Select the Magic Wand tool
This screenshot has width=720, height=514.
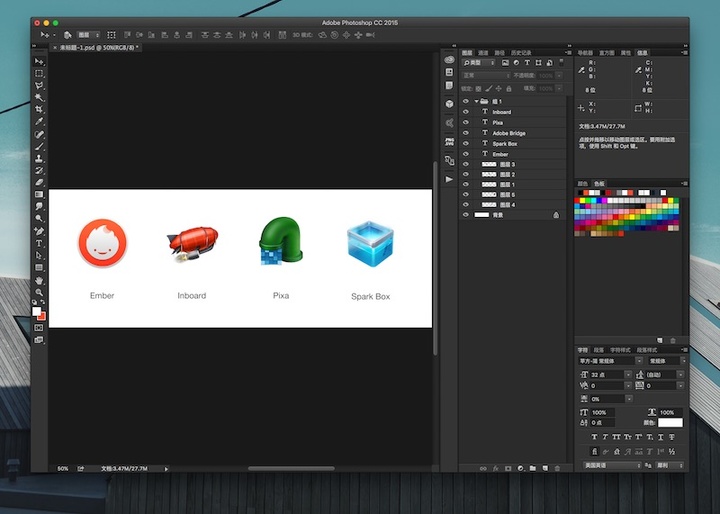tap(39, 97)
